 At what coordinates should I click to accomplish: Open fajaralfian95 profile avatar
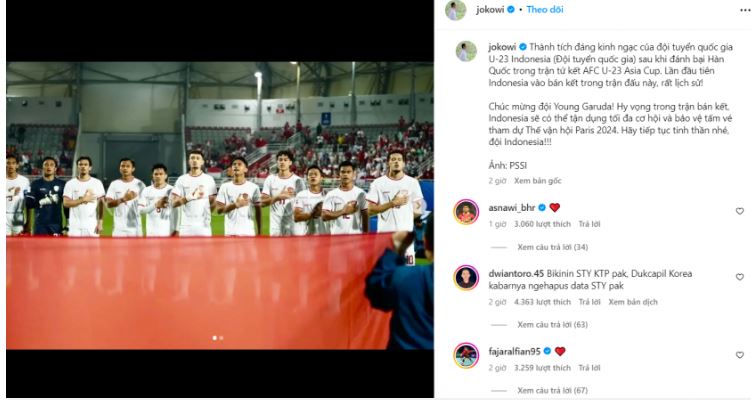point(466,355)
